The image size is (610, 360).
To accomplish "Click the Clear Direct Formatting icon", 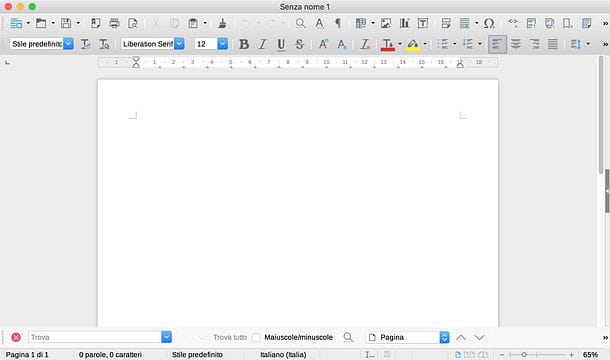I will (365, 44).
